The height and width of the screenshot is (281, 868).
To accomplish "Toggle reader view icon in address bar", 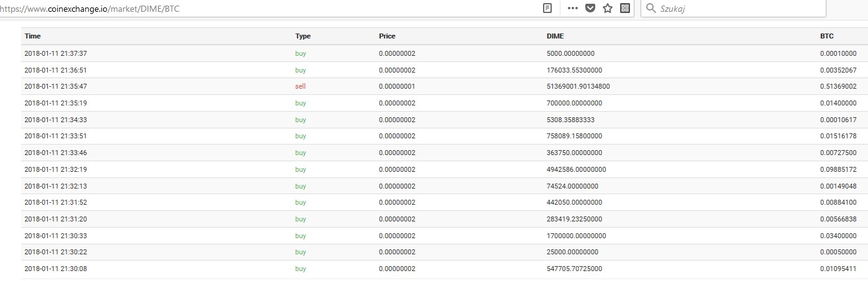I will (x=547, y=8).
